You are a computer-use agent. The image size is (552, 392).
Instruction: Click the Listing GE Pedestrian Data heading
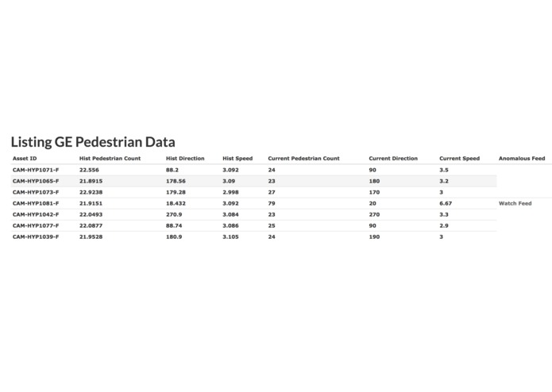click(x=93, y=142)
